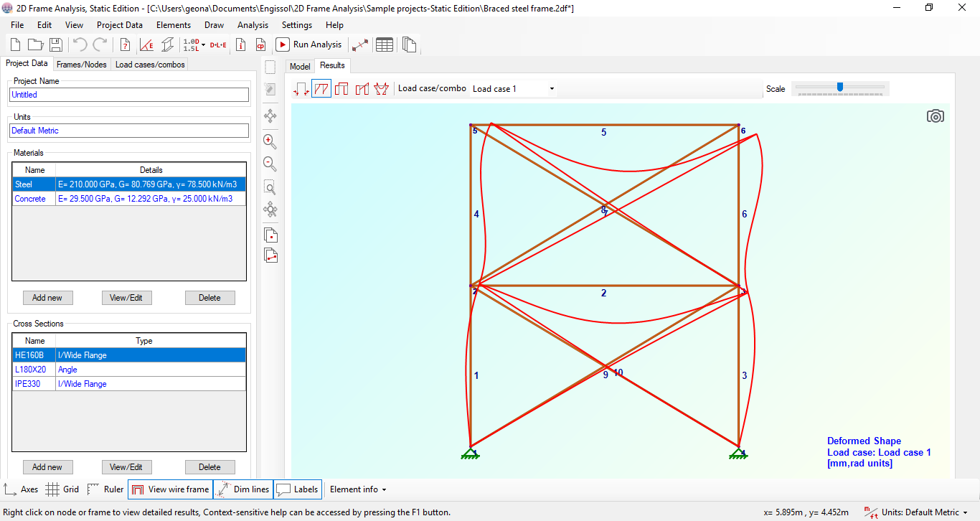Open the materials (E) toolbar icon
The width and height of the screenshot is (980, 521).
pos(146,44)
